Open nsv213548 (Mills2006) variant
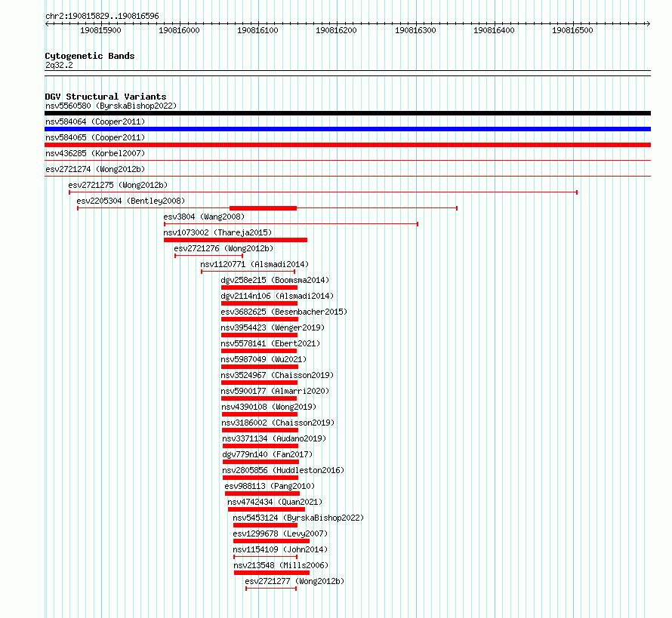 point(281,565)
